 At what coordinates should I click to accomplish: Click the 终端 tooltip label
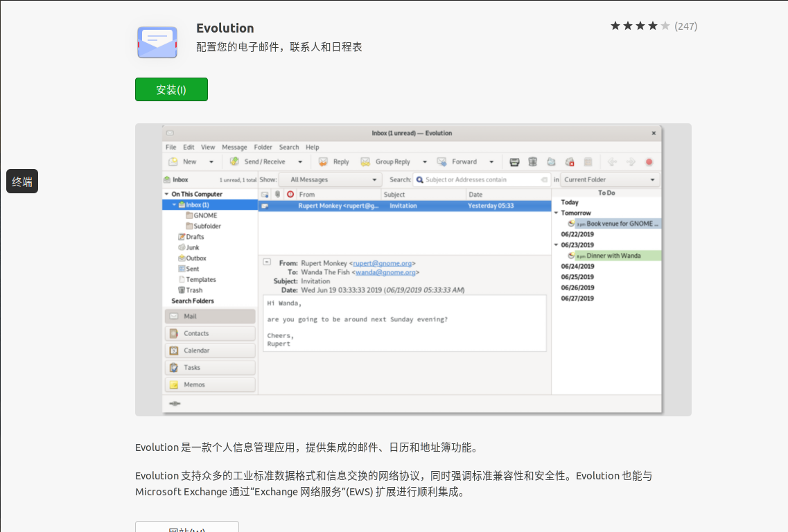tap(22, 181)
